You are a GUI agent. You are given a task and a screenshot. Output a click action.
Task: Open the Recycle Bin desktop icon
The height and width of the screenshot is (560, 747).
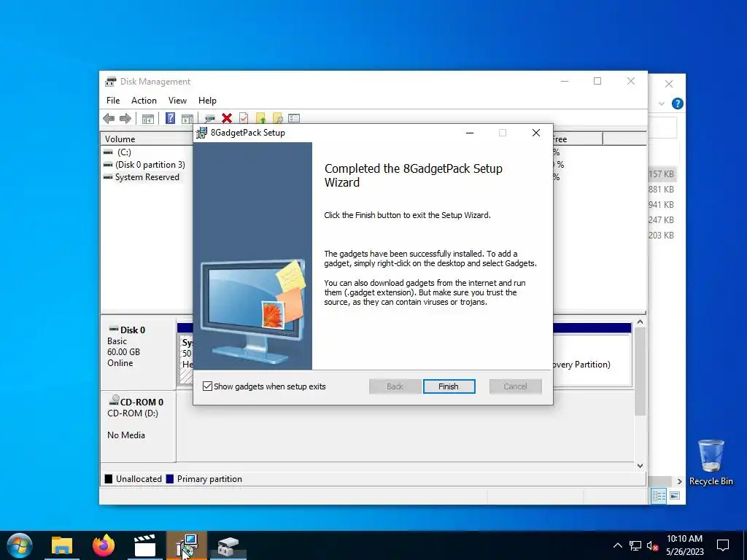point(711,462)
